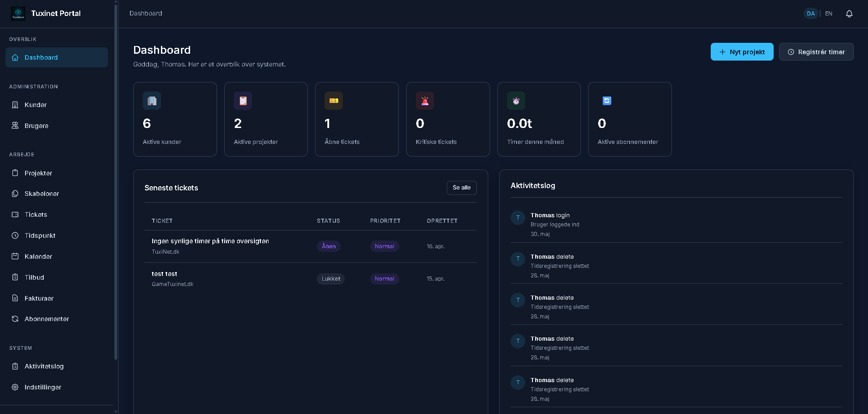
Task: Open the Timer denne måned card
Action: (x=539, y=119)
